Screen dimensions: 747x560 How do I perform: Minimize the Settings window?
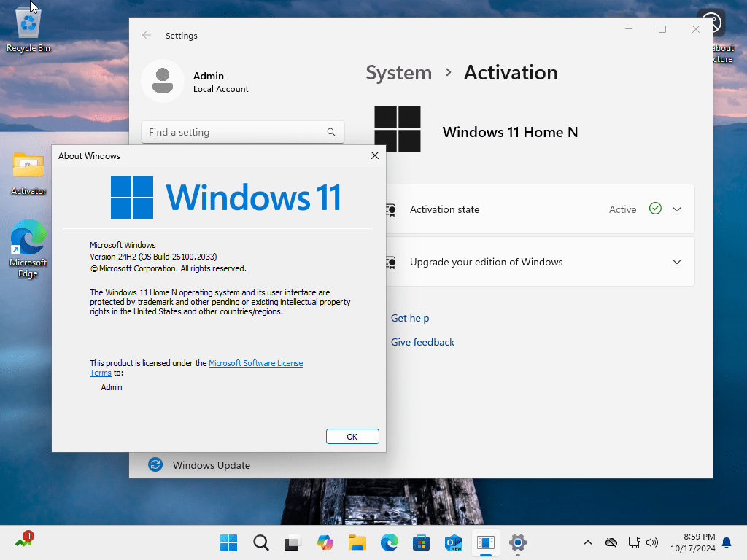[x=629, y=29]
